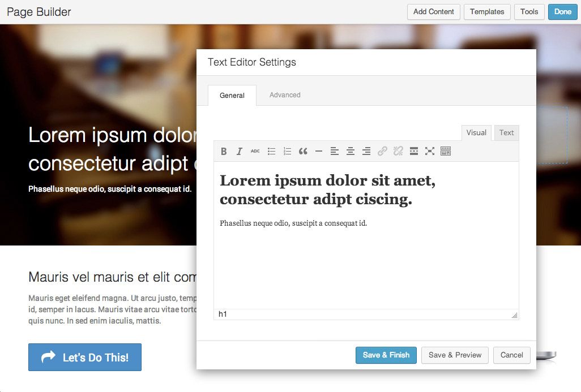Insert a hyperlink into the text
This screenshot has width=581, height=392.
[382, 151]
